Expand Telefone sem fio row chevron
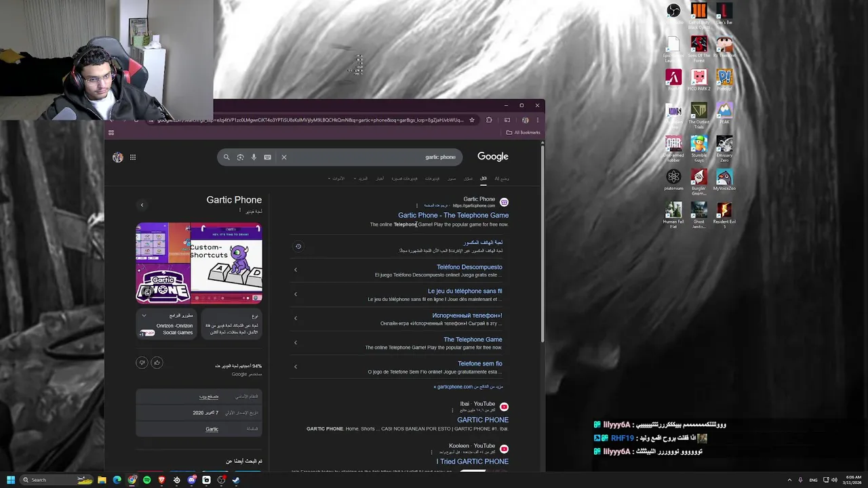 point(296,367)
